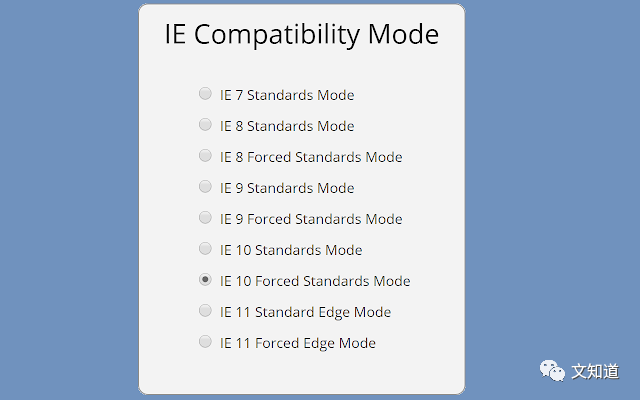Click the selected IE 10 Forced Standards radio
640x400 pixels.
[x=205, y=280]
